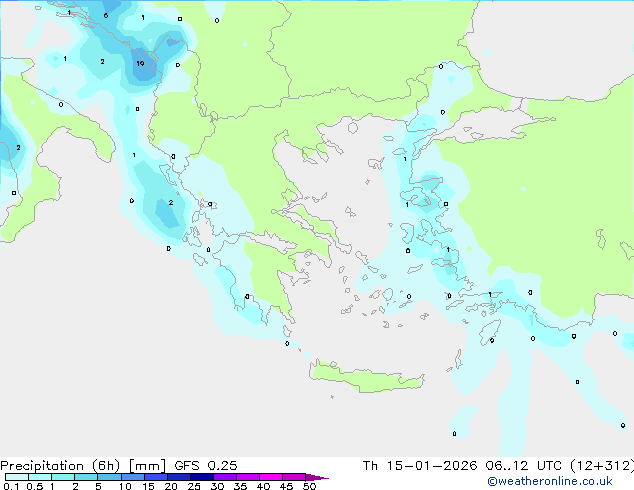Click the 'Th 15-01-2026' date text
634x490 pixels.
[420, 466]
